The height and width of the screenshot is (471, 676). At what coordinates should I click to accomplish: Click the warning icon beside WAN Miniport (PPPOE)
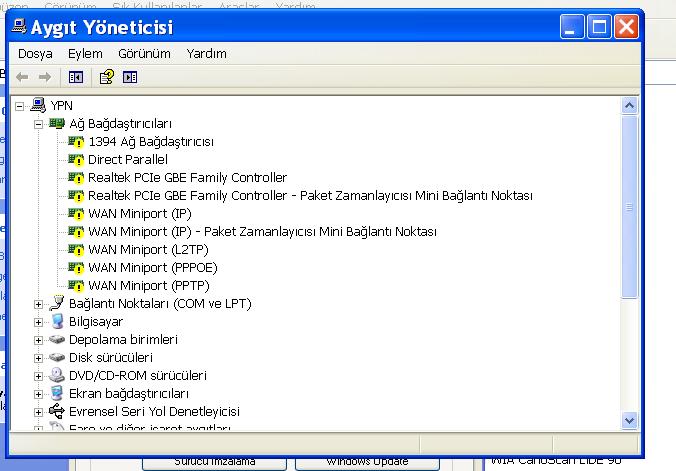[x=76, y=268]
